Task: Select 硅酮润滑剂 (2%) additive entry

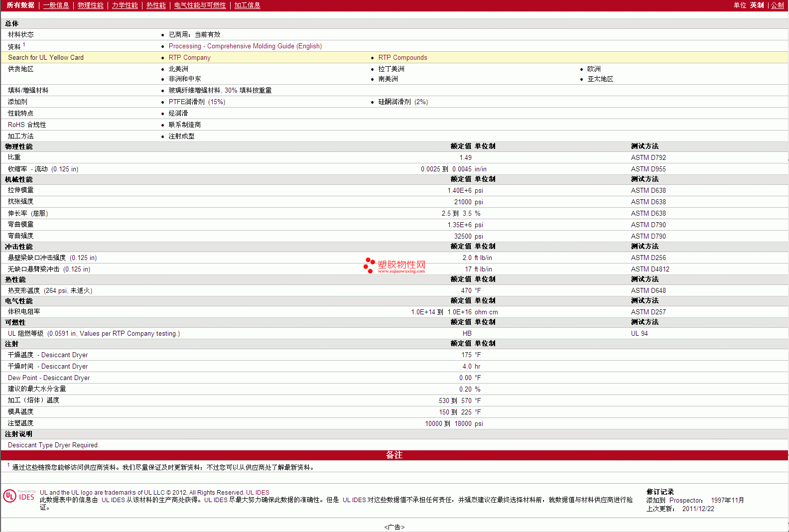Action: [x=403, y=102]
